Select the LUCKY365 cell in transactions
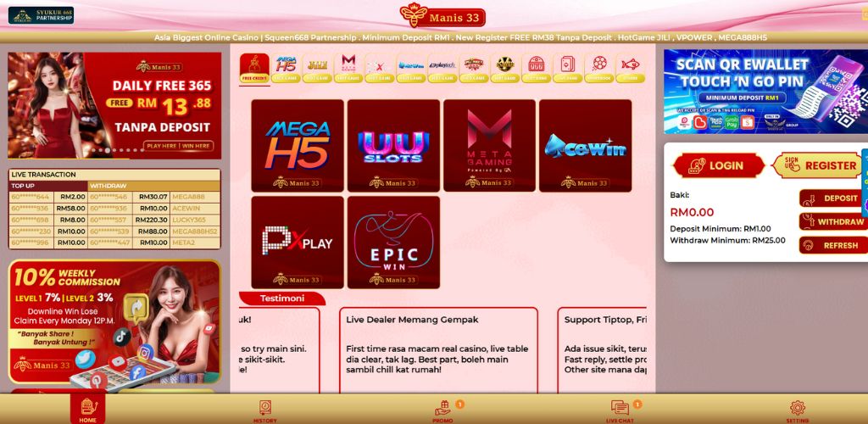 [195, 220]
